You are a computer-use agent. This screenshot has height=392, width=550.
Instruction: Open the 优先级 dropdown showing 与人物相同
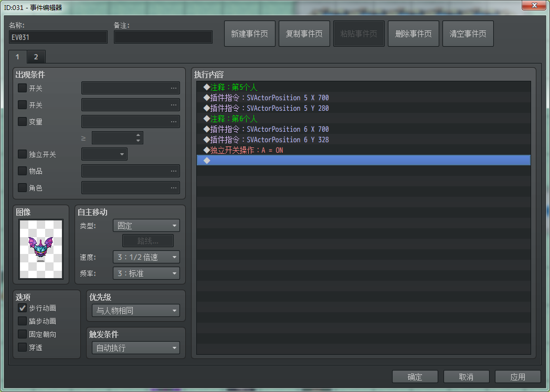136,310
